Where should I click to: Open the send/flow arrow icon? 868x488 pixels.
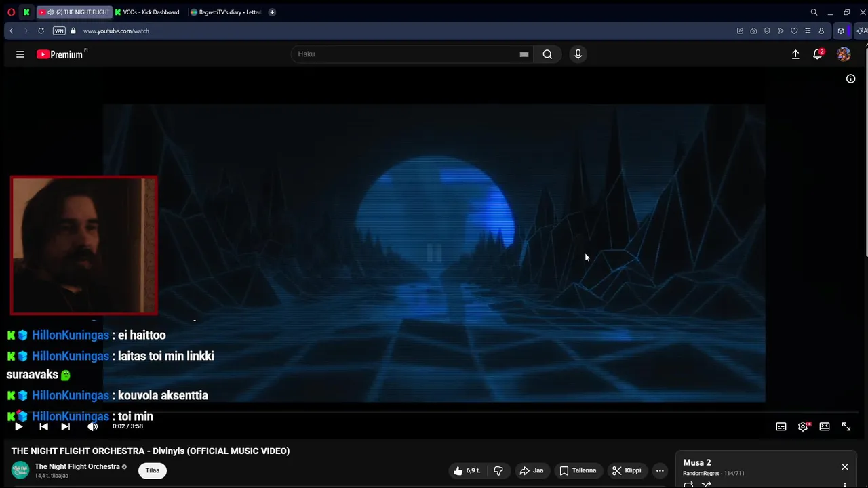781,30
